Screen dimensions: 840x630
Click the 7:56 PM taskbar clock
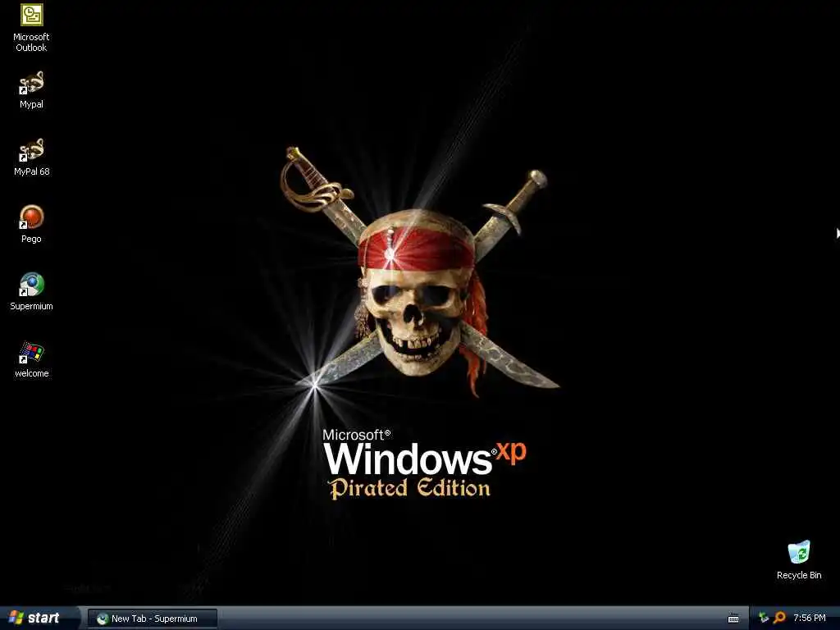coord(810,619)
